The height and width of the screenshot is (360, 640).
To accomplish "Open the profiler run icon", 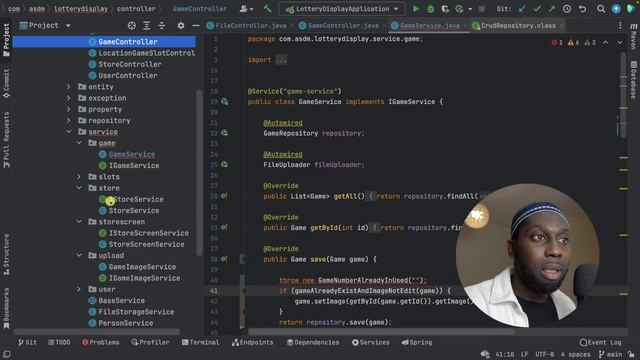I will click(x=460, y=9).
